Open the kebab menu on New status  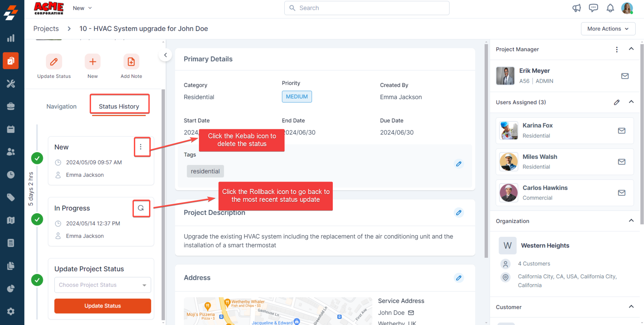coord(141,147)
